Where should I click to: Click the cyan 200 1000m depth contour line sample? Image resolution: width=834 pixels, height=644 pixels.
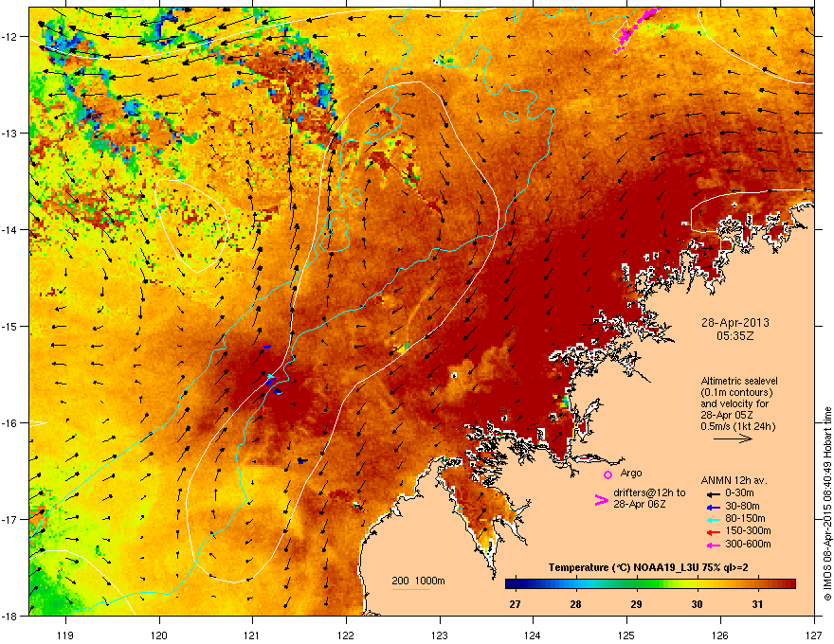410,589
